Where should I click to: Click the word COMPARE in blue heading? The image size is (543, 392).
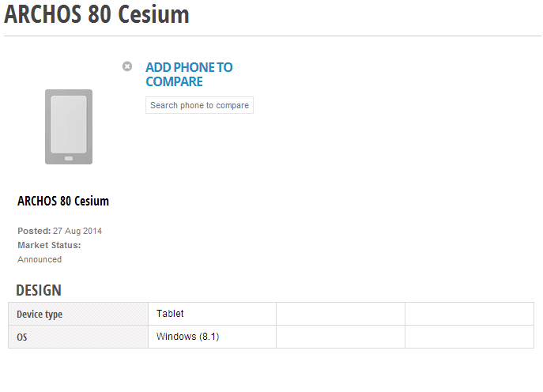[174, 81]
